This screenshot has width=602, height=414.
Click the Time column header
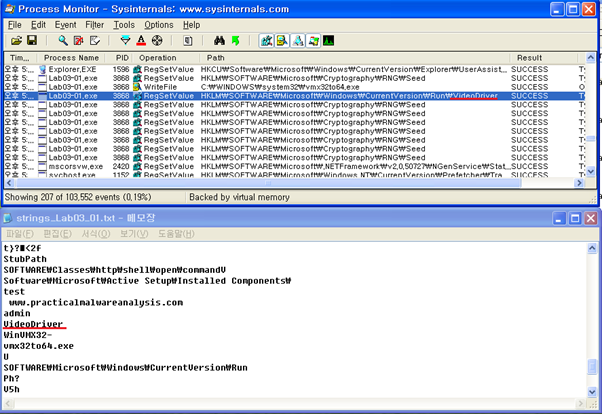tap(20, 58)
